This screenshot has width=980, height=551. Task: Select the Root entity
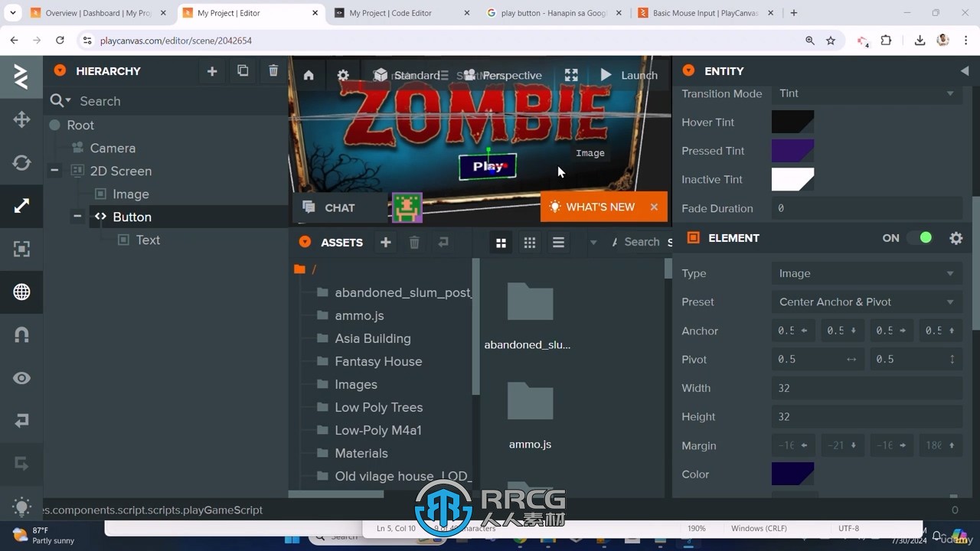tap(80, 126)
